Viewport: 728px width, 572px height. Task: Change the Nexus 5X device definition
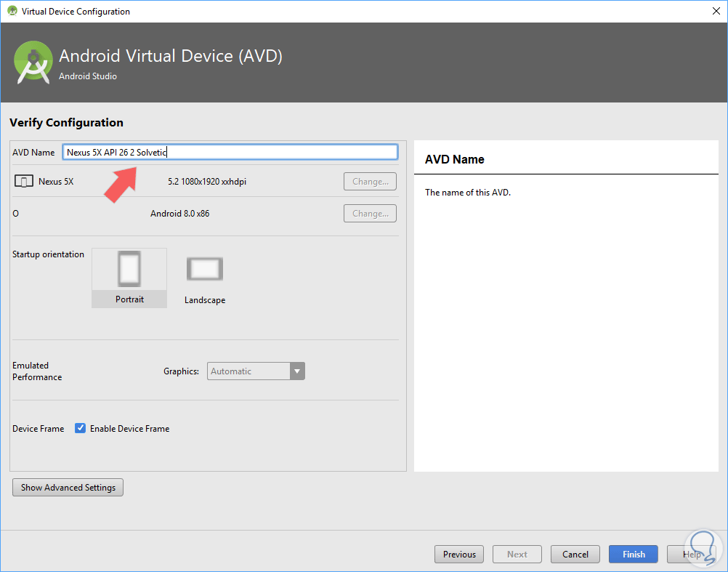pos(370,182)
